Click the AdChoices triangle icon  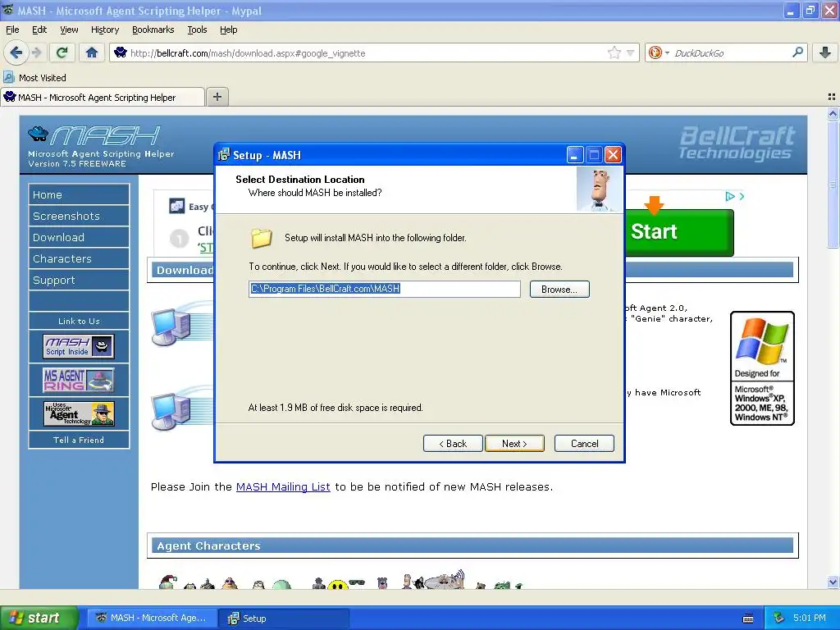pos(729,197)
